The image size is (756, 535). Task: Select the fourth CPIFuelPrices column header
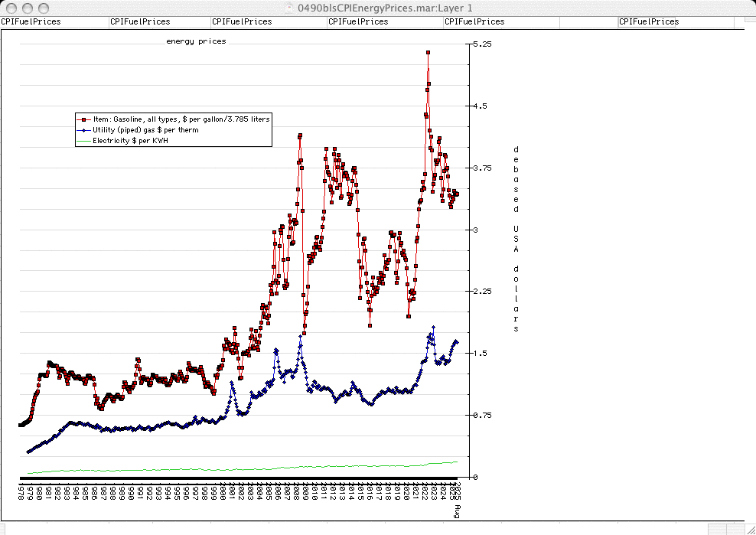pyautogui.click(x=358, y=21)
